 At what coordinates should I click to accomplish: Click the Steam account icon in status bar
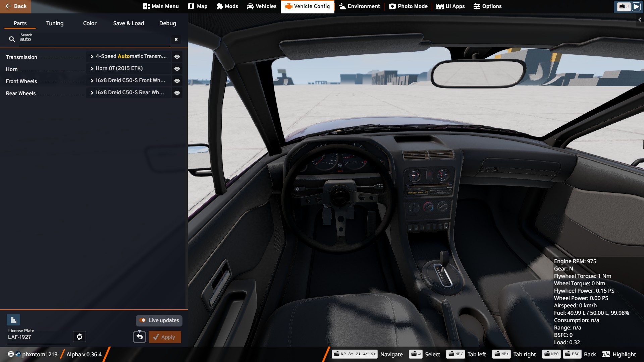(x=18, y=354)
